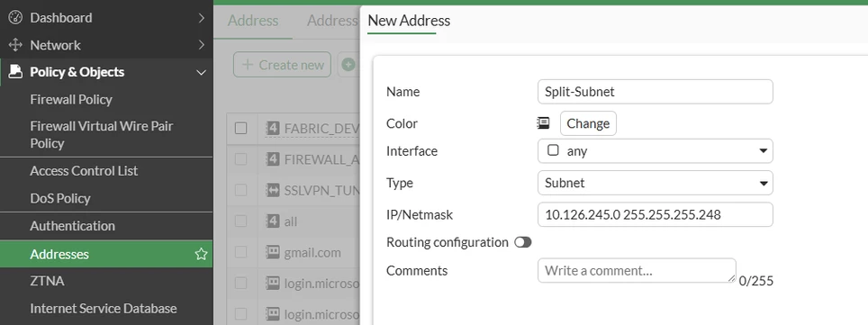Click the FIREWALL_A row address icon
This screenshot has height=325, width=868.
point(273,159)
